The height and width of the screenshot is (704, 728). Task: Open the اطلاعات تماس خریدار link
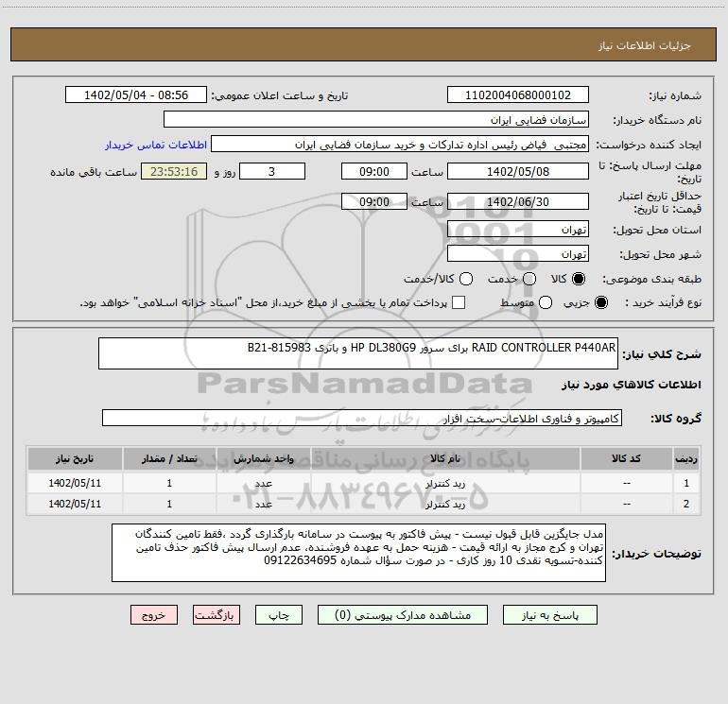tap(156, 145)
